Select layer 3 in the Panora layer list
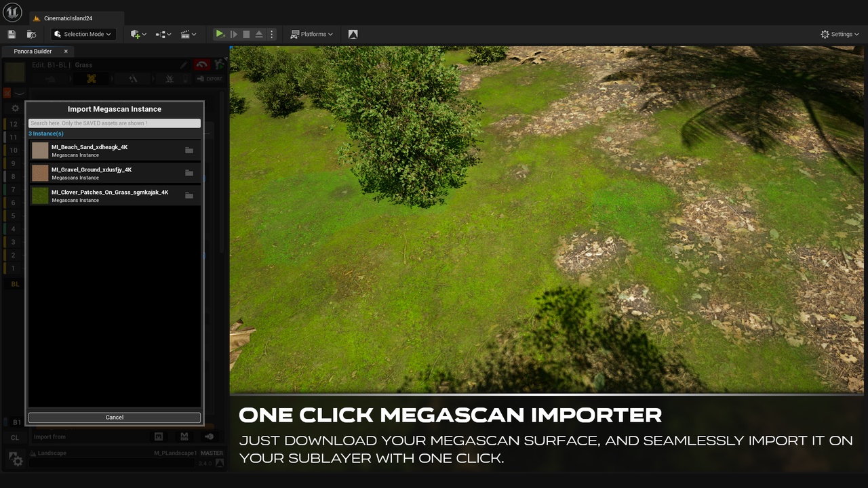Image resolution: width=868 pixels, height=488 pixels. point(14,242)
